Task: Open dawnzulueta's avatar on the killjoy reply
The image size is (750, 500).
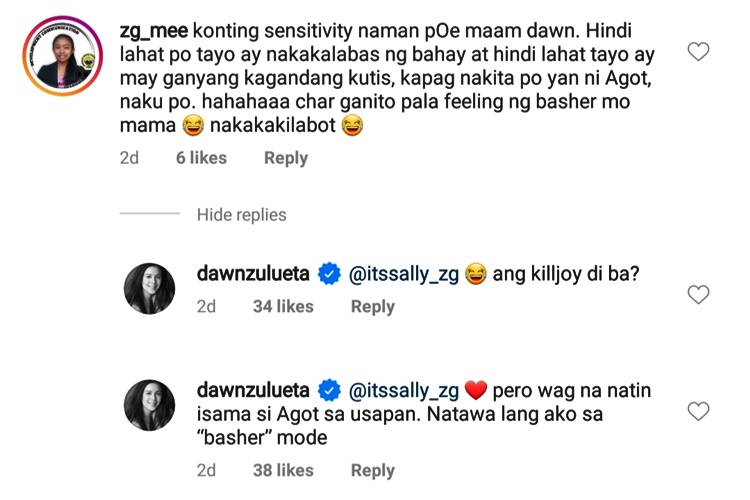Action: tap(149, 289)
